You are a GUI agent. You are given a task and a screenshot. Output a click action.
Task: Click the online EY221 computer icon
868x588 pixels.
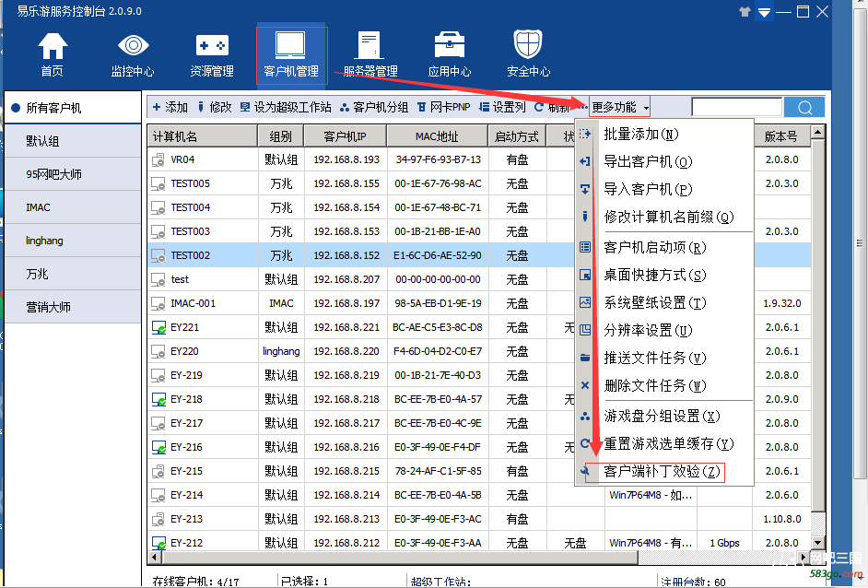pyautogui.click(x=158, y=328)
